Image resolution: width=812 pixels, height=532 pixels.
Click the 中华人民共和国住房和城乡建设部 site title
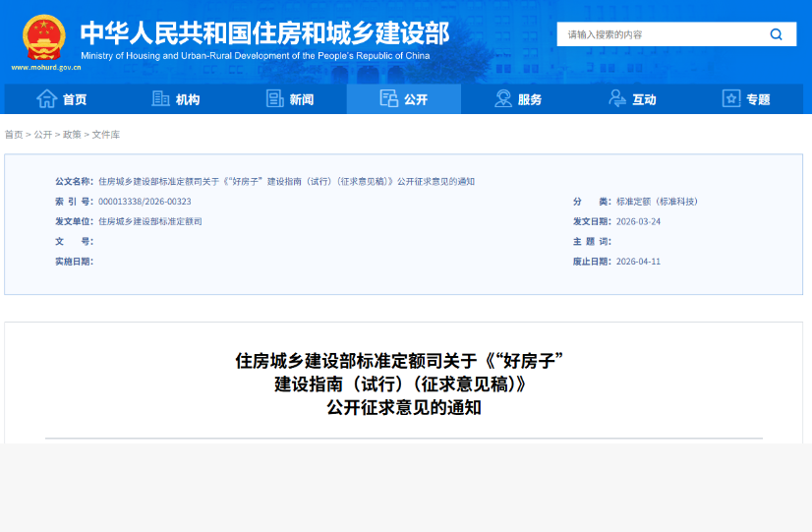[x=263, y=32]
